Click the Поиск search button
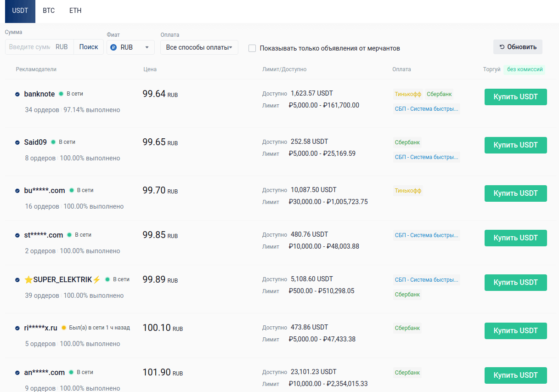Screen dimensions: 559x392 pyautogui.click(x=89, y=47)
